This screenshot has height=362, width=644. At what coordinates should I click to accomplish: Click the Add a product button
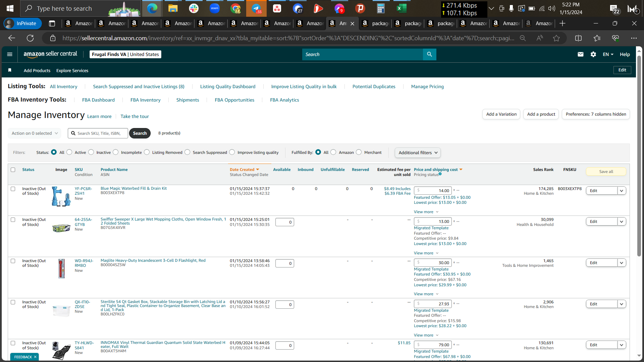541,114
